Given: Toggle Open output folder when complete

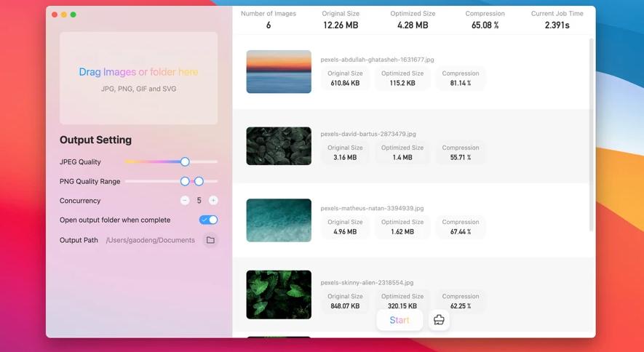Looking at the screenshot, I should [x=209, y=220].
